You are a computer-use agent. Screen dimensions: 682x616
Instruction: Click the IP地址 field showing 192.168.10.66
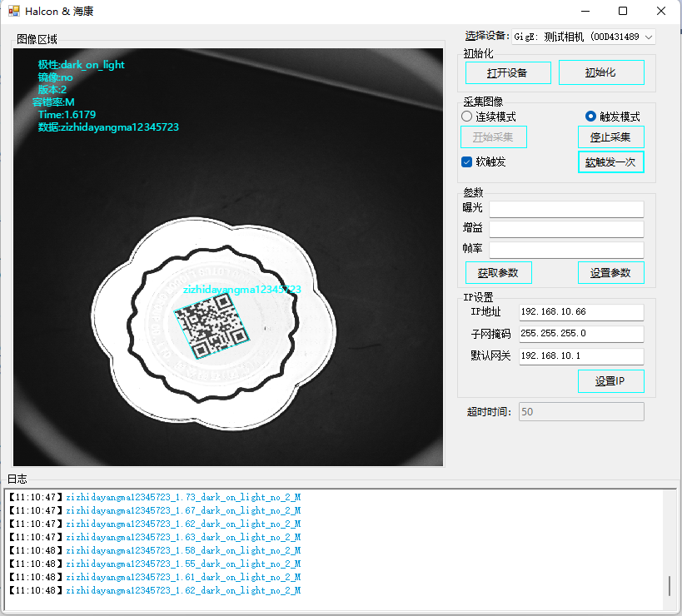[581, 312]
